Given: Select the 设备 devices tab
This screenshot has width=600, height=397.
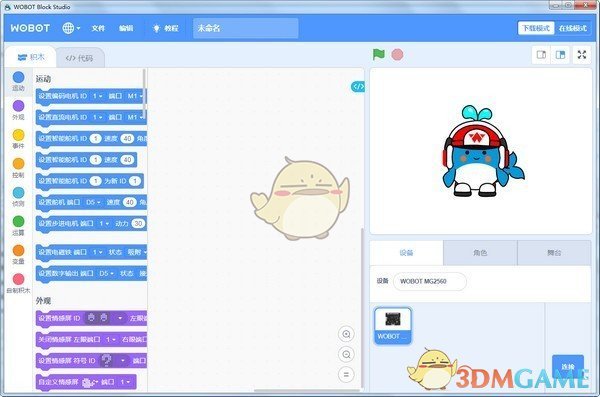Looking at the screenshot, I should point(406,253).
